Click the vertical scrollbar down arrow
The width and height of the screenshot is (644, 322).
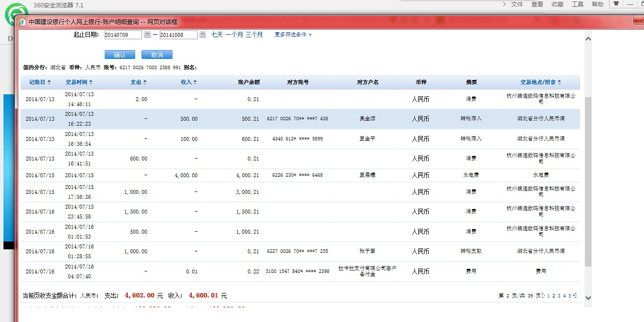(x=588, y=297)
